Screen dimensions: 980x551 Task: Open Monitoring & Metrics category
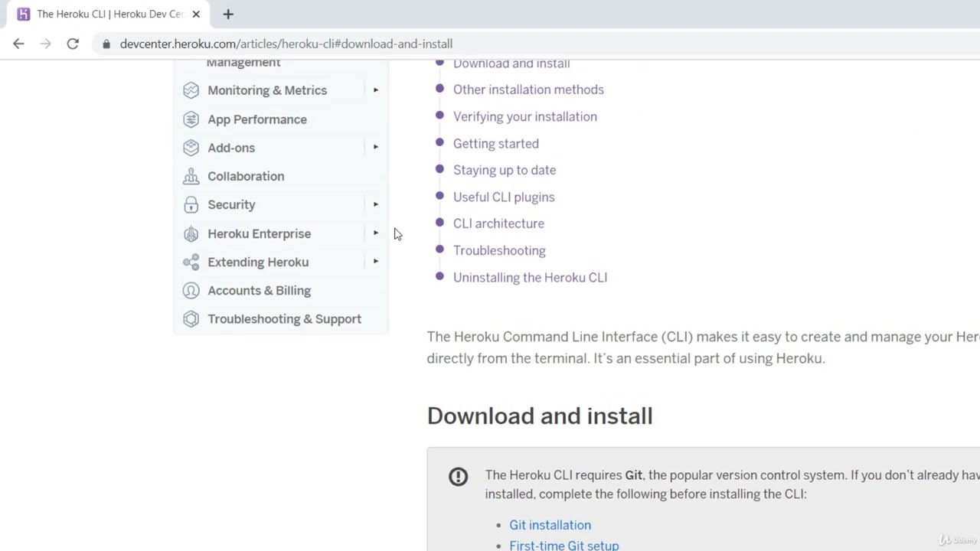(x=267, y=90)
